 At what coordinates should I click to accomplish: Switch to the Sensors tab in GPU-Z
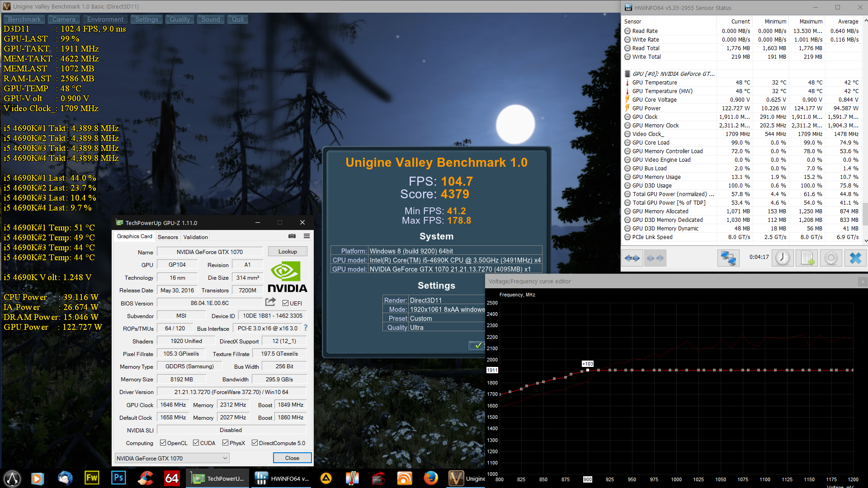click(x=168, y=237)
